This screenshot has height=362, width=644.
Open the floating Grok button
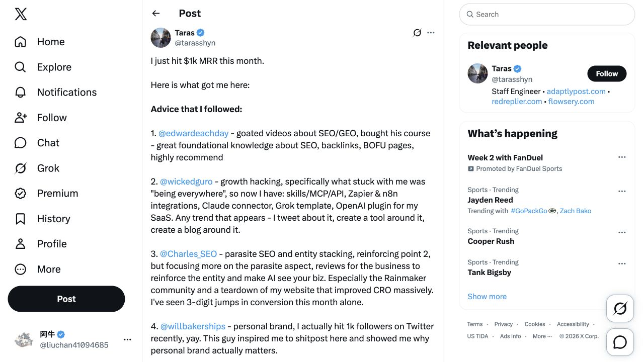[x=620, y=308]
